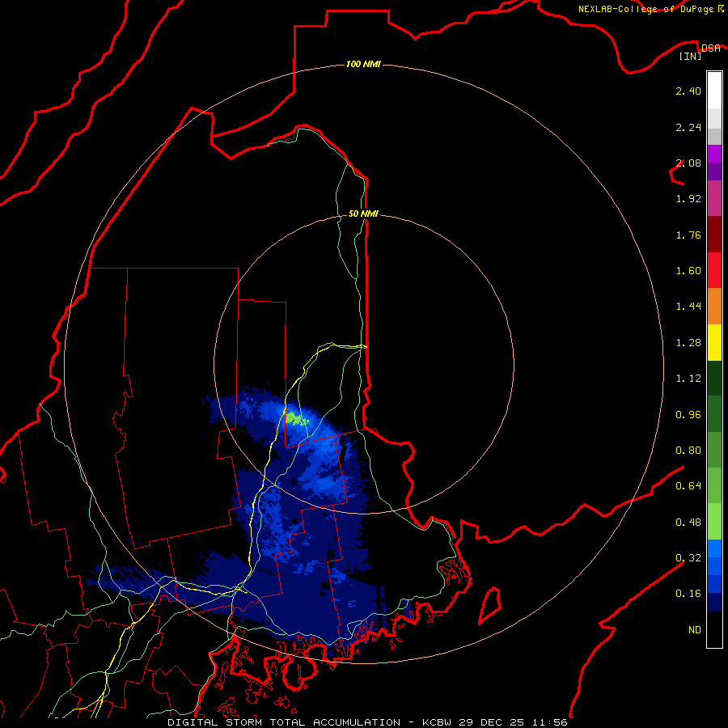Screen dimensions: 728x728
Task: Click the NEXLAB-College of DuPage credit text
Action: [650, 9]
